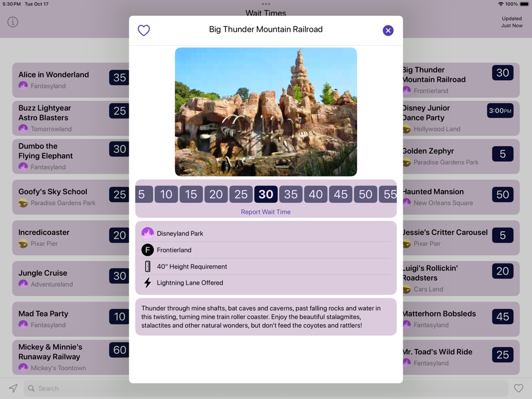This screenshot has height=399, width=532.
Task: Open Mickey & Minnie's Runaway Railway card
Action: [71, 358]
